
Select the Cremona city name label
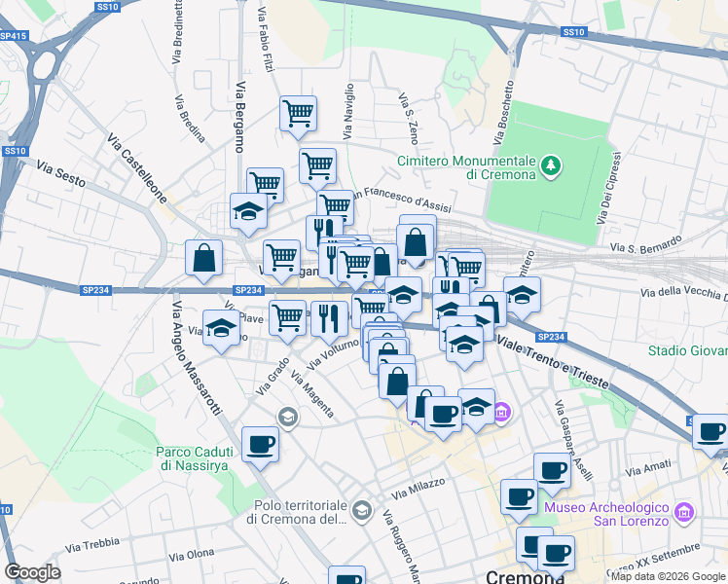[x=526, y=578]
